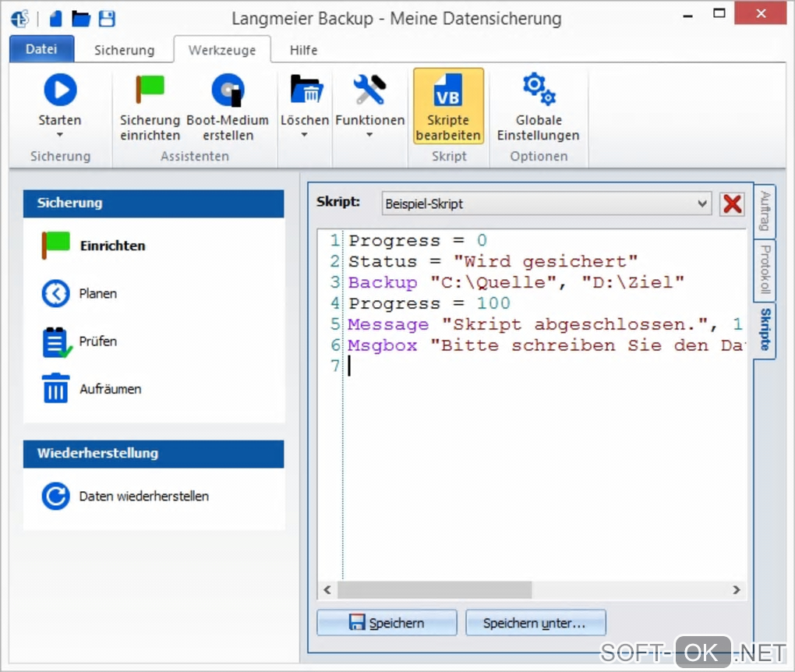The height and width of the screenshot is (672, 795).
Task: Click the Speichern button
Action: [387, 623]
